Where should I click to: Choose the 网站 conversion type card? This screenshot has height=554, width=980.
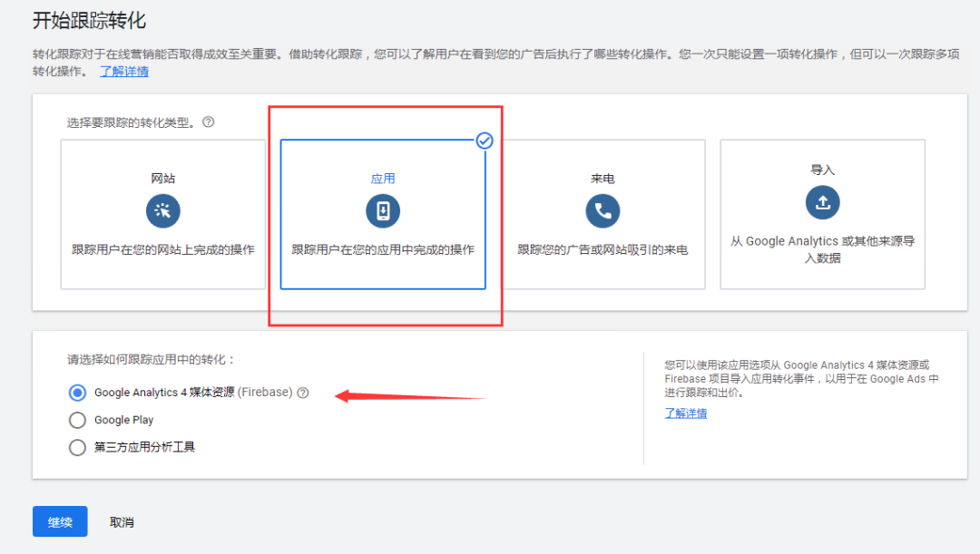163,214
